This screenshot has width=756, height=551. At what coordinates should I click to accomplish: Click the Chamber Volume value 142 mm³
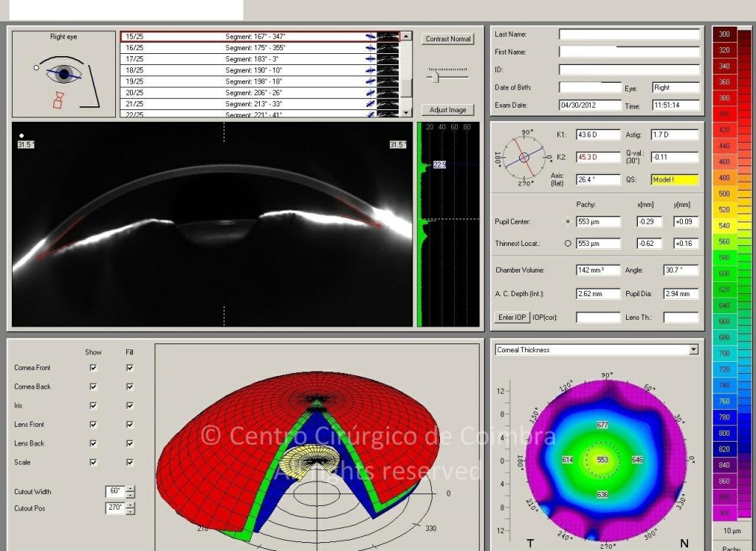[x=598, y=270]
